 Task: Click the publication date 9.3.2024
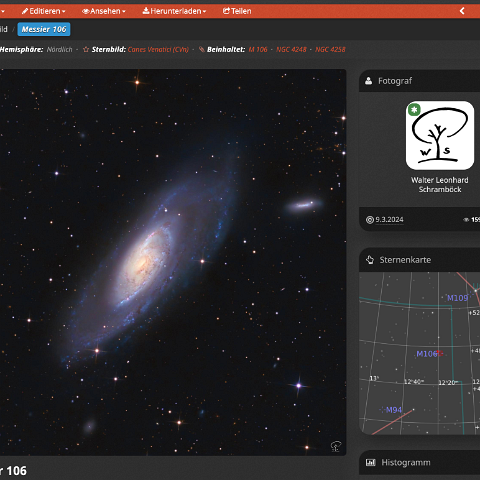[389, 220]
